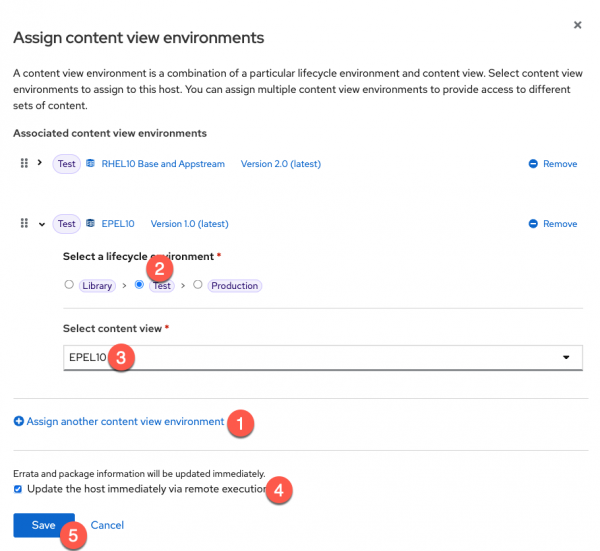Click the dropdown caret in content view selector
600x551 pixels.
coord(566,357)
